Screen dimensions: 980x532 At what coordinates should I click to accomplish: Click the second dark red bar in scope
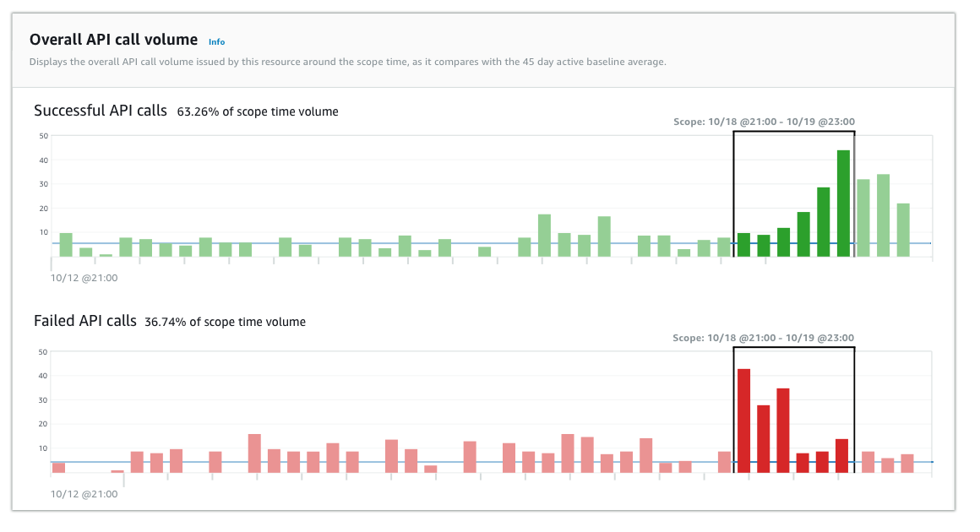click(764, 439)
